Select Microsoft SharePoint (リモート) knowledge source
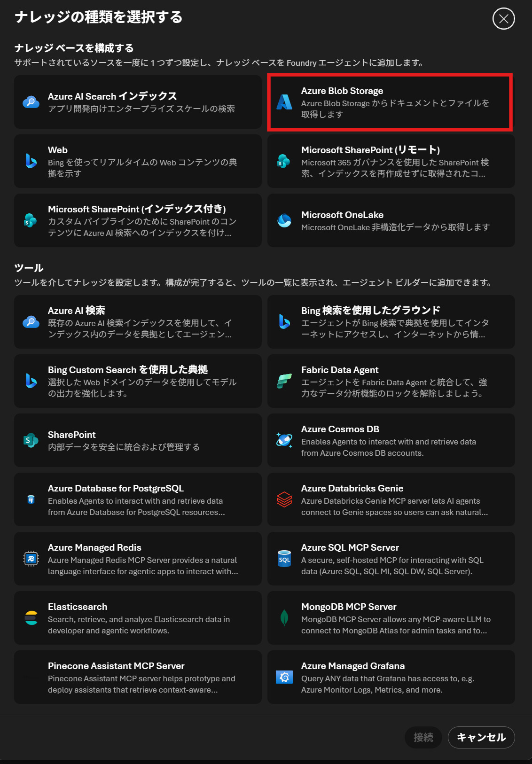Image resolution: width=532 pixels, height=764 pixels. (391, 161)
